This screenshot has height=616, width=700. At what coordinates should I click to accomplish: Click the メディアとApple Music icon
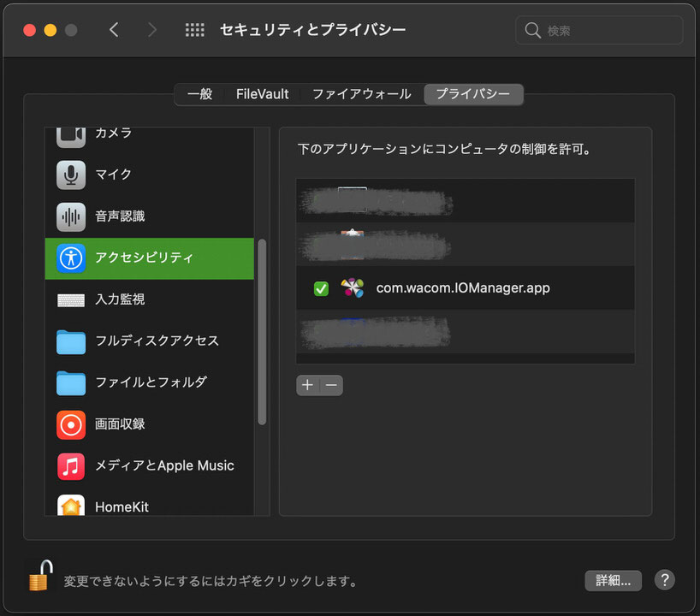(71, 465)
